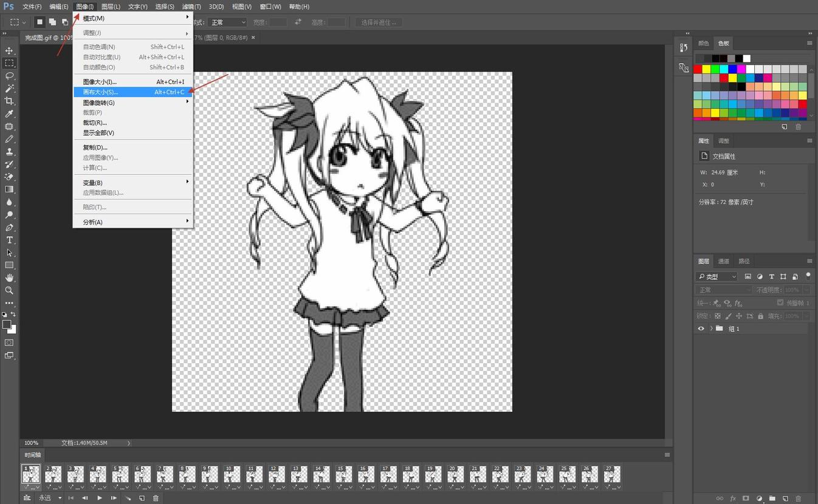The height and width of the screenshot is (504, 818).
Task: Click the delete layer trash icon
Action: coord(799,499)
